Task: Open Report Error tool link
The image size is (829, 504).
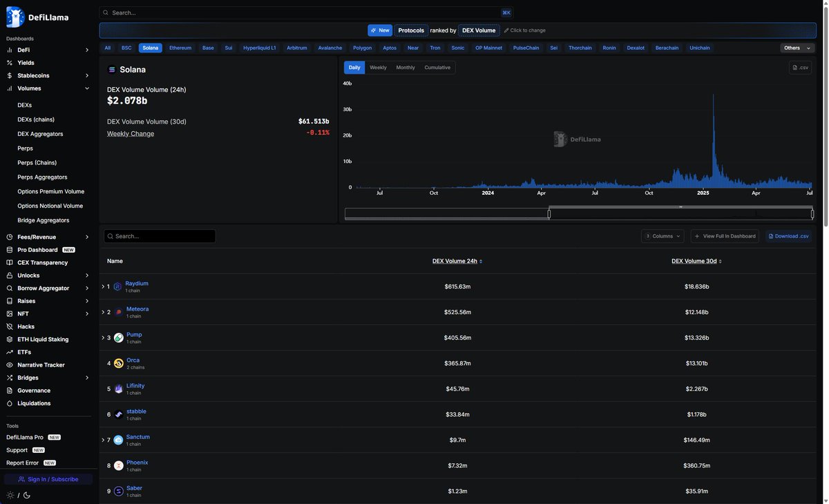Action: click(x=31, y=463)
